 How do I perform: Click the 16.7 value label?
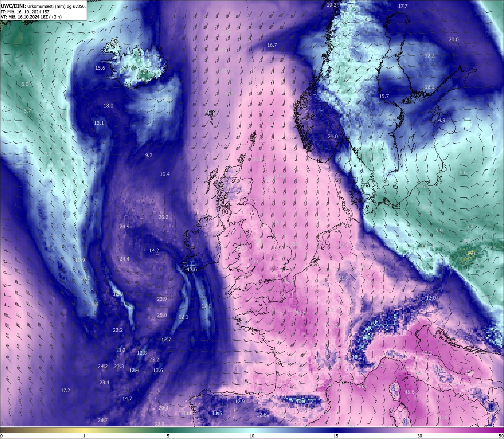[x=272, y=45]
